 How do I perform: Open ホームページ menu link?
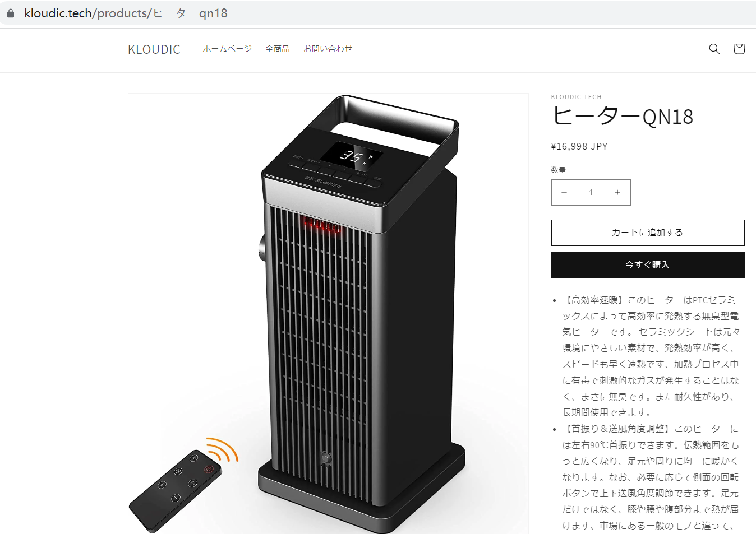pos(227,49)
